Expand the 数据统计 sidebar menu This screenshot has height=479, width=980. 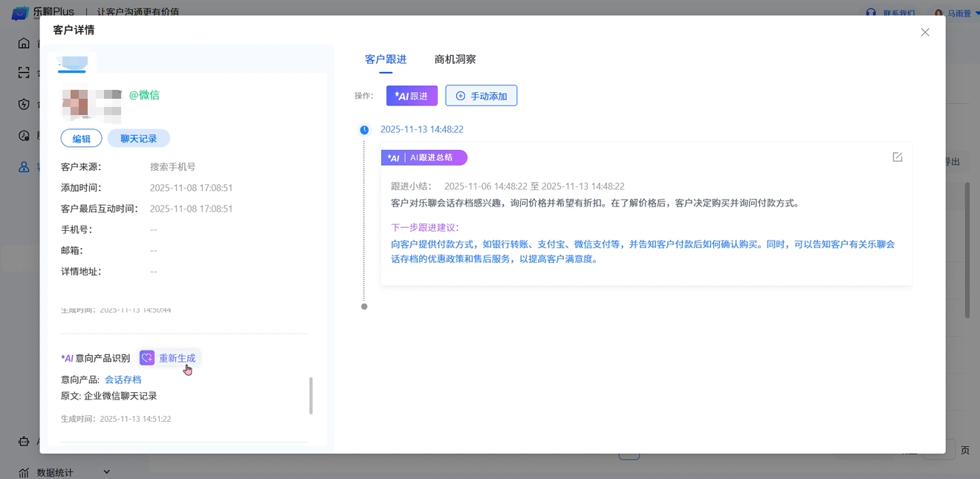pyautogui.click(x=106, y=472)
